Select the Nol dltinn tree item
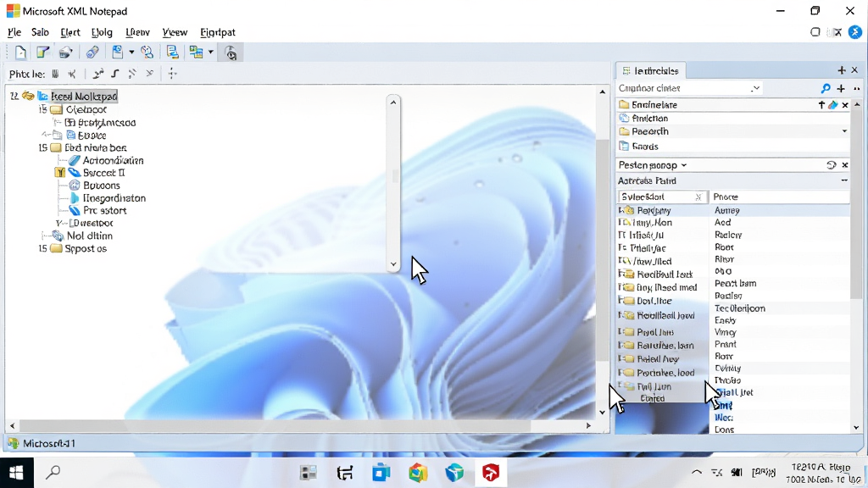Screen dimensions: 868x488 click(x=89, y=236)
